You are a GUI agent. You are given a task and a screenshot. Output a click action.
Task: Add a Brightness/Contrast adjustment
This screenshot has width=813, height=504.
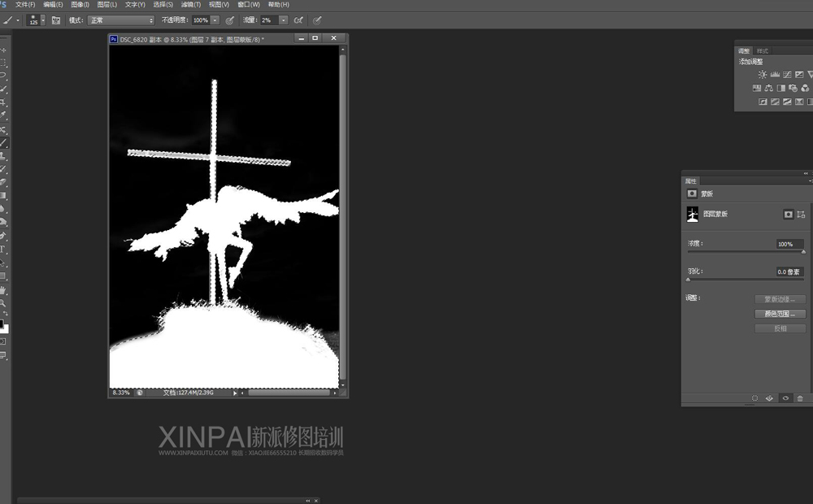(763, 75)
